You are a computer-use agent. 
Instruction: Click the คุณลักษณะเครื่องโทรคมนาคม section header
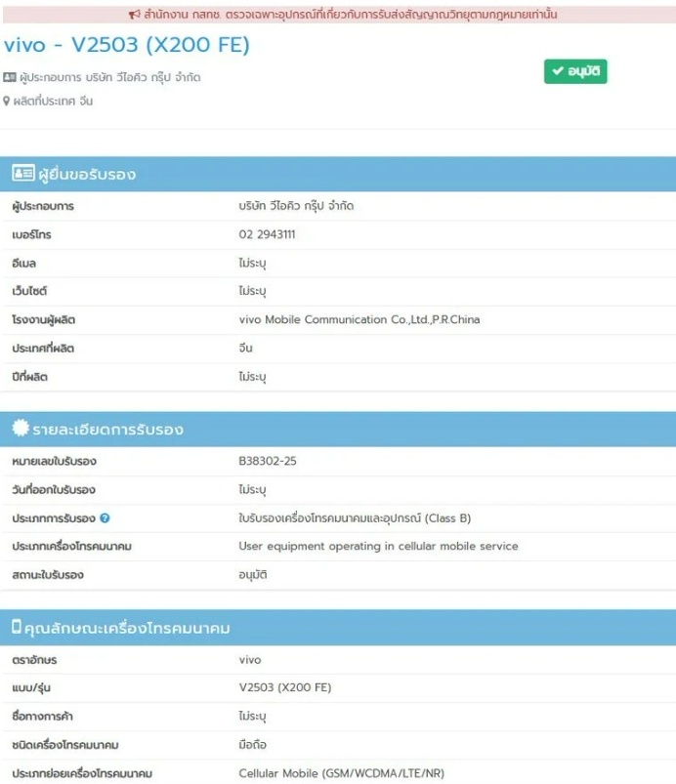point(338,628)
